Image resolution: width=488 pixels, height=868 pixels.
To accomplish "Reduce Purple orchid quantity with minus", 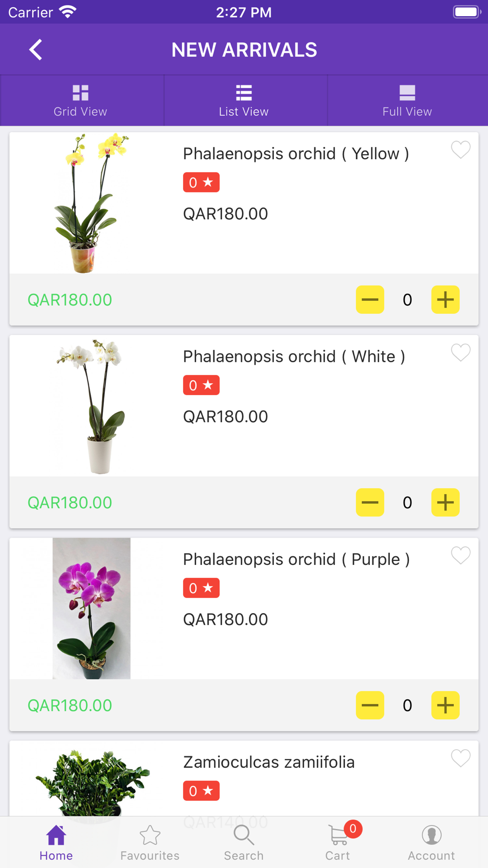I will (370, 705).
